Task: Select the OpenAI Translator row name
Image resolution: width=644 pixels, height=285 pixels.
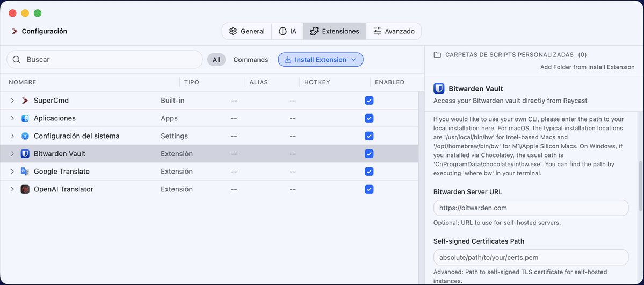Action: pos(63,189)
